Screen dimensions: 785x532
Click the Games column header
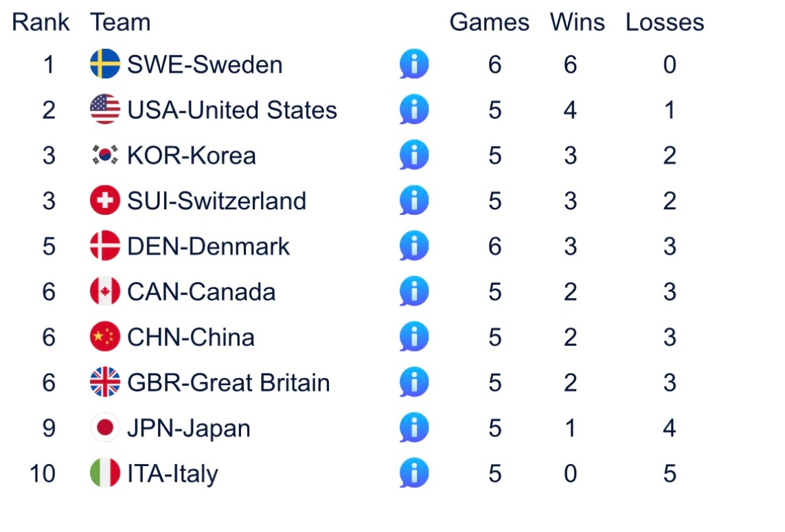point(489,23)
